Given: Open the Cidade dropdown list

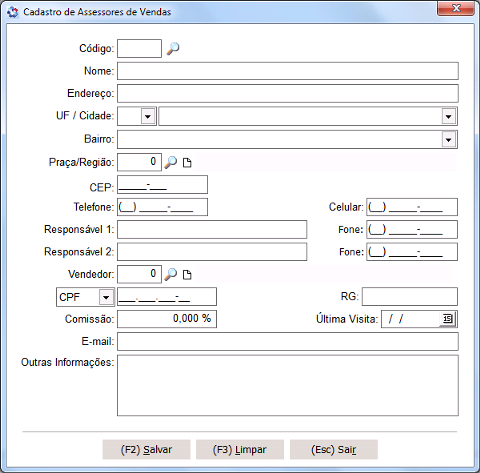Looking at the screenshot, I should point(449,116).
